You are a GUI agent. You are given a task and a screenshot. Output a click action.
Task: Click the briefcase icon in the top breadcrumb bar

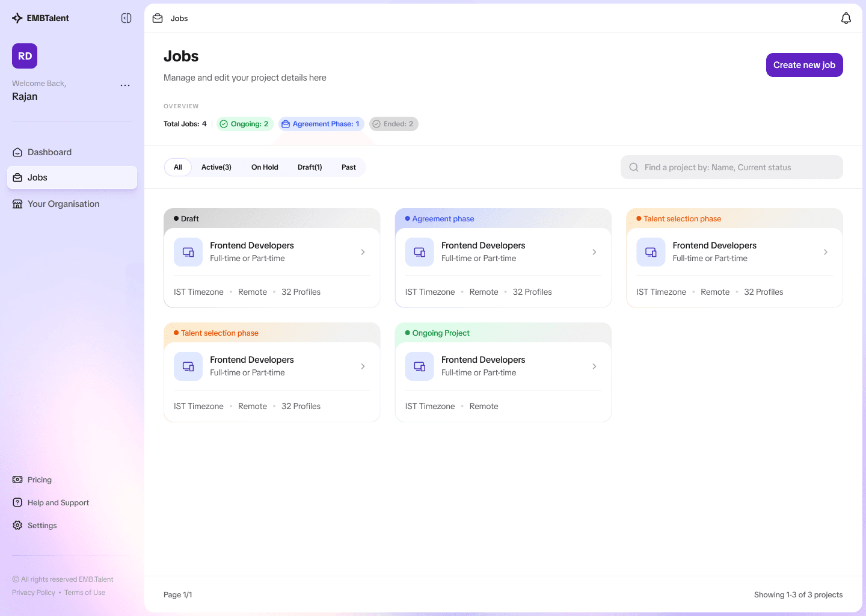click(157, 17)
